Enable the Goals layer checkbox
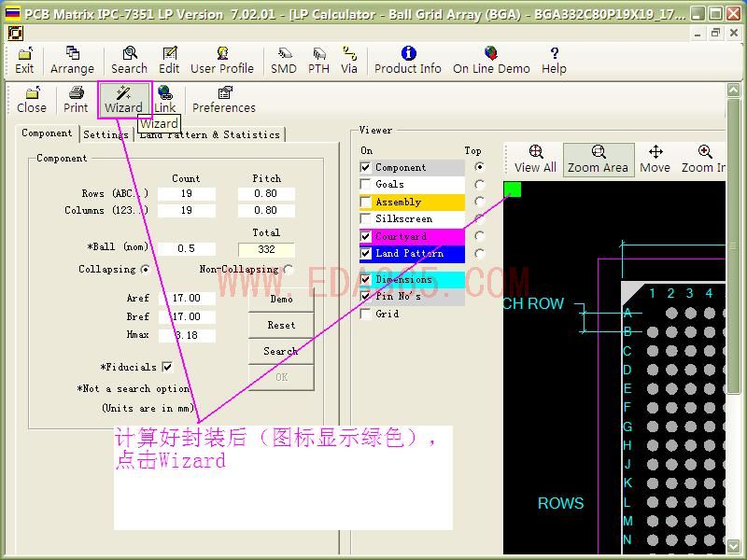The height and width of the screenshot is (560, 747). (x=365, y=184)
